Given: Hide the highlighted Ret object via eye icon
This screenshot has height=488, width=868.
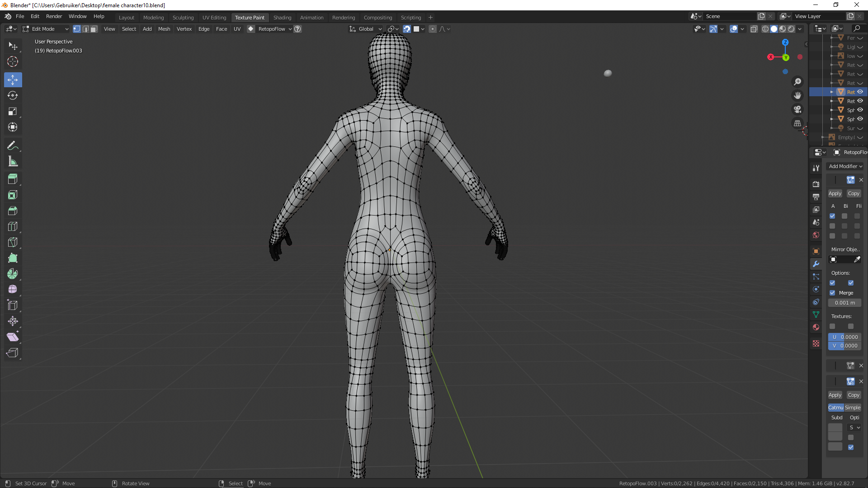Looking at the screenshot, I should click(860, 92).
